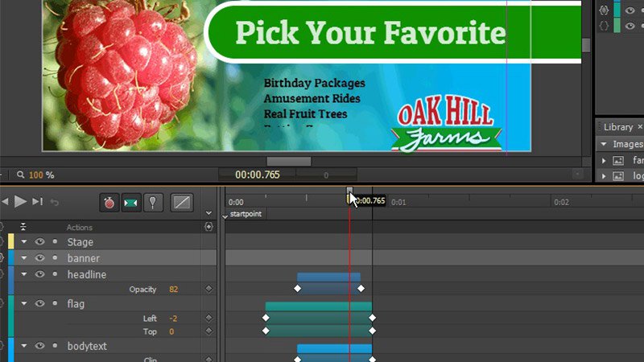Switch to the Library panel tab
The width and height of the screenshot is (644, 362).
617,127
